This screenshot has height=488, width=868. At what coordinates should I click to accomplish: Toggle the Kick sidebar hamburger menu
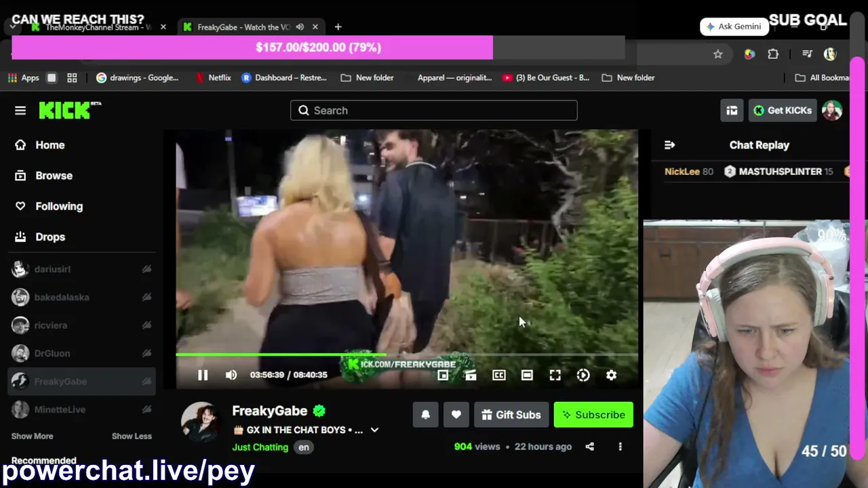click(x=20, y=110)
